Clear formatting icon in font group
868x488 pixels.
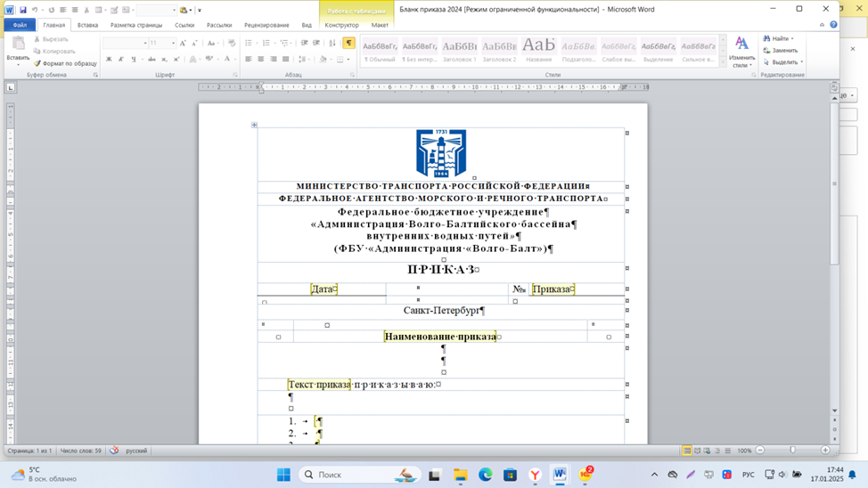pyautogui.click(x=232, y=43)
